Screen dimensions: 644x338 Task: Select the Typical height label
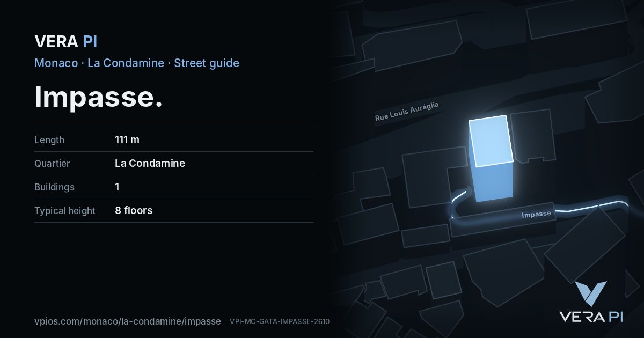pos(65,211)
